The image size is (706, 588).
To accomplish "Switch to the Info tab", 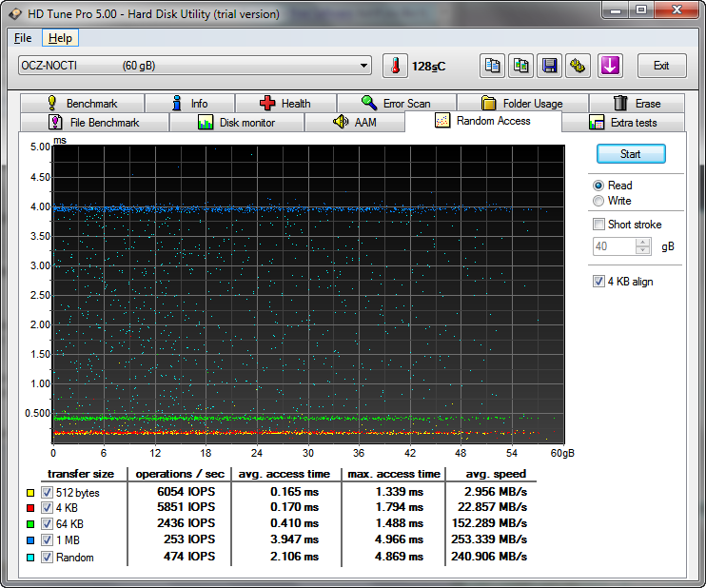I will [x=189, y=104].
